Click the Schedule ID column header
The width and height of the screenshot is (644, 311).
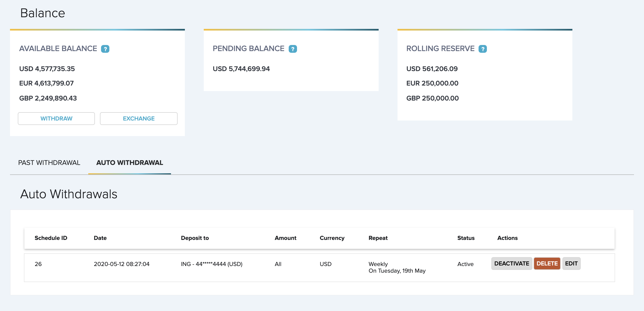coord(51,238)
